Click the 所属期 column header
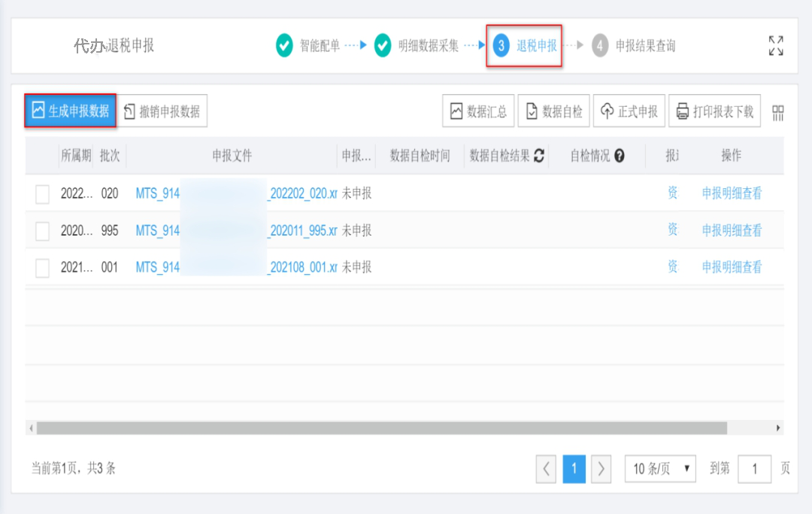812x514 pixels. [76, 156]
